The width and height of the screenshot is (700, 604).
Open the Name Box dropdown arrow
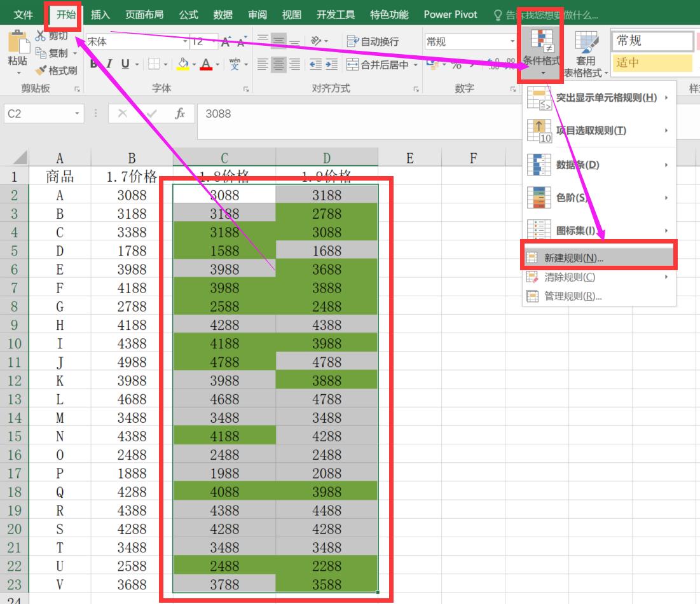tap(78, 114)
